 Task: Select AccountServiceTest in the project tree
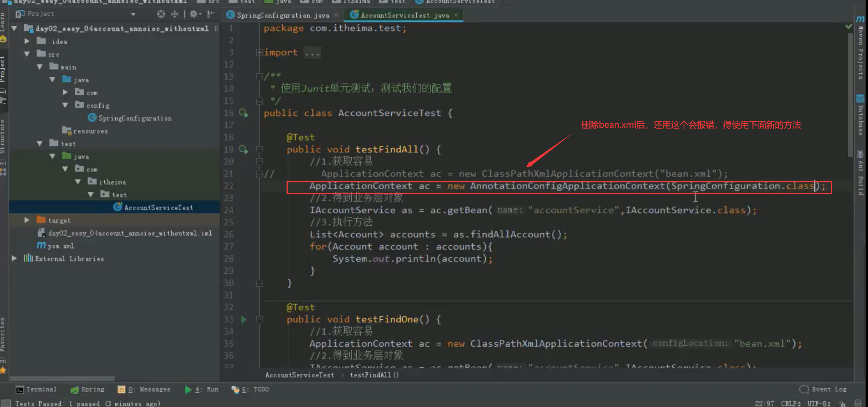pos(159,207)
